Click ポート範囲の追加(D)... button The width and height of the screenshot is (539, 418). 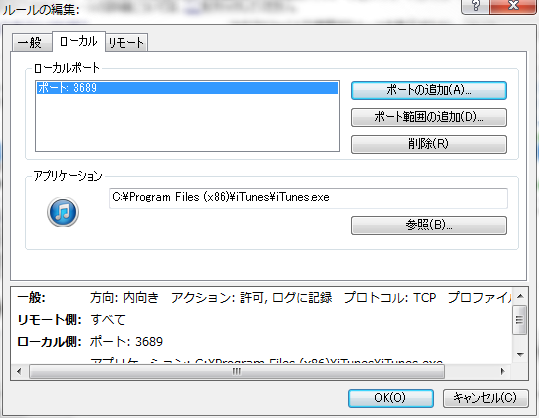pyautogui.click(x=429, y=117)
